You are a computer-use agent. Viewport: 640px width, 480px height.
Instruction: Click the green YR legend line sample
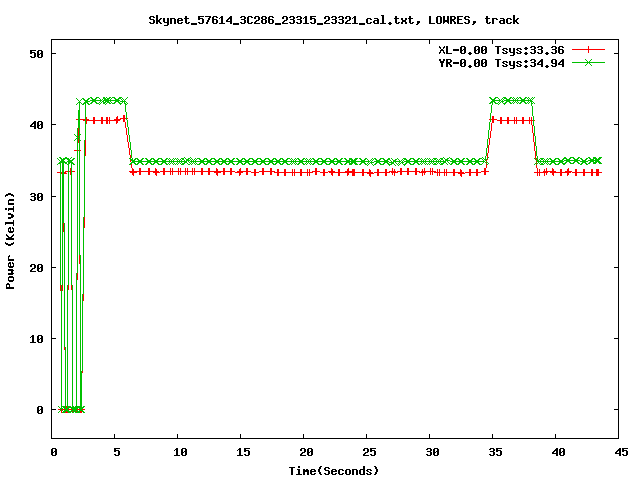coord(588,62)
